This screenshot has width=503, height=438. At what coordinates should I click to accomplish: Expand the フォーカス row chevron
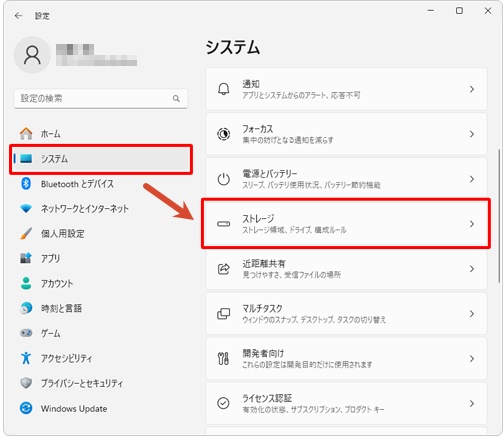[472, 134]
